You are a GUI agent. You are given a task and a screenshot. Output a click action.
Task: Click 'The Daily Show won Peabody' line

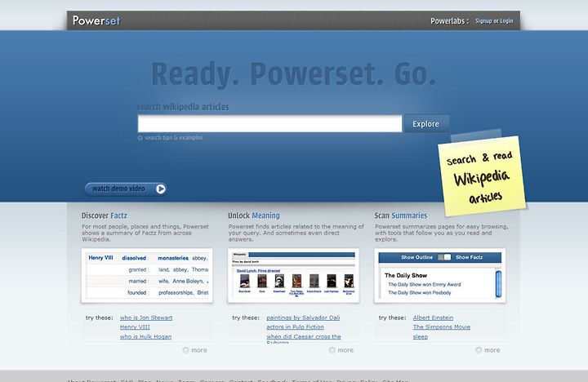420,293
